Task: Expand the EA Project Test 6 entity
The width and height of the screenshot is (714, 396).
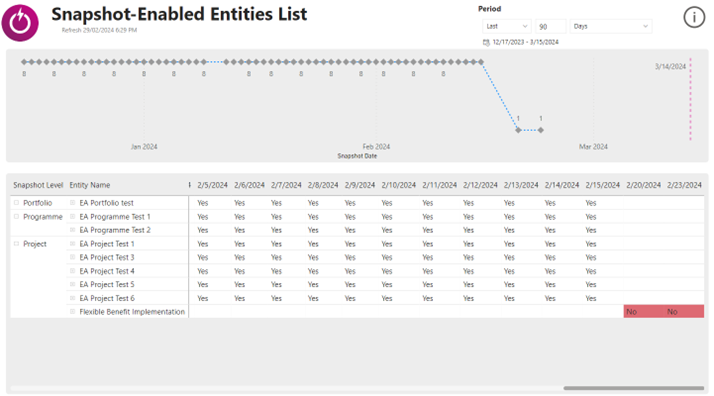Action: [72, 298]
